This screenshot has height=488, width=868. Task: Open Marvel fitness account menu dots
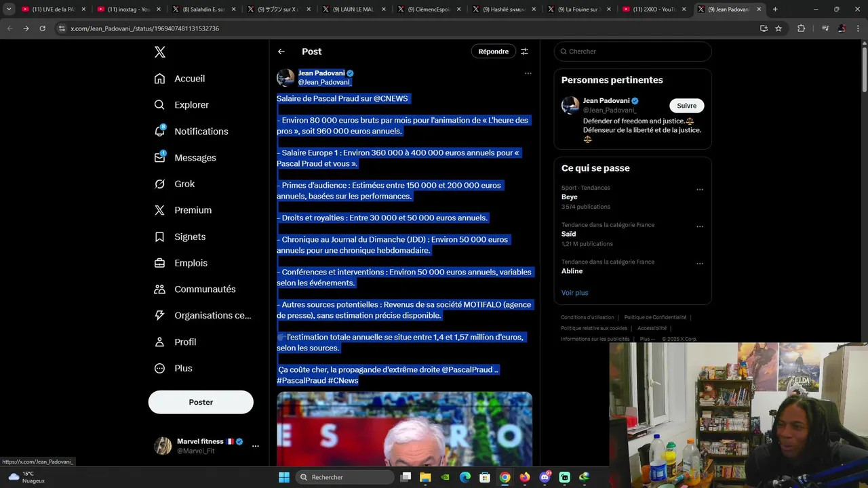(x=256, y=446)
